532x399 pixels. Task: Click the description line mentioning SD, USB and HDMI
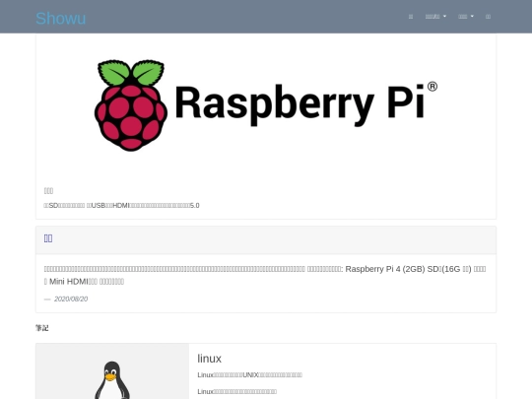tap(122, 205)
